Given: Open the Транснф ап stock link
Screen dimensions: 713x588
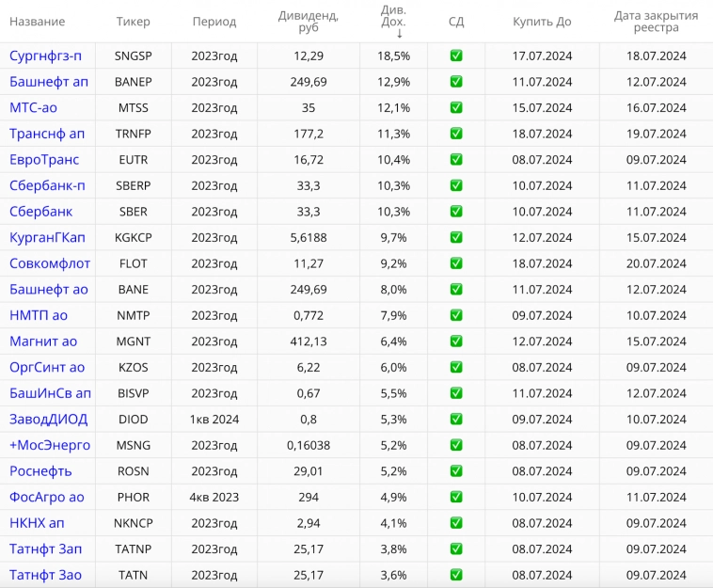Looking at the screenshot, I should [x=47, y=134].
